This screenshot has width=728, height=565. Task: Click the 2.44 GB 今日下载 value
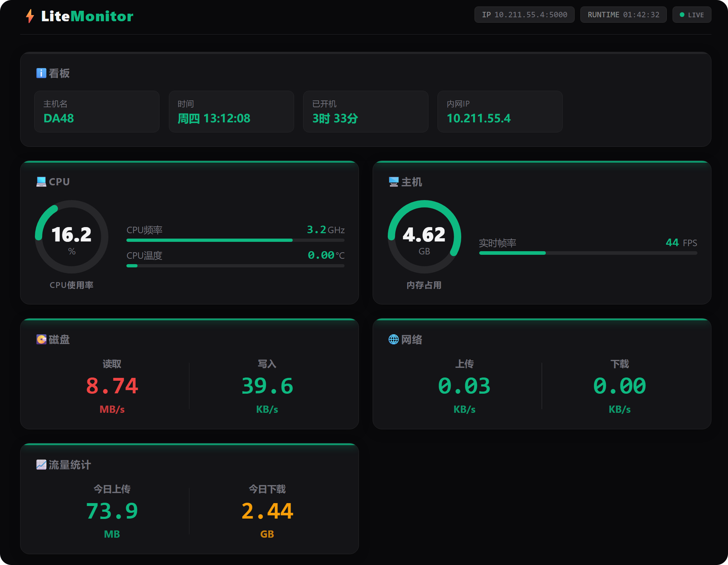pos(267,511)
